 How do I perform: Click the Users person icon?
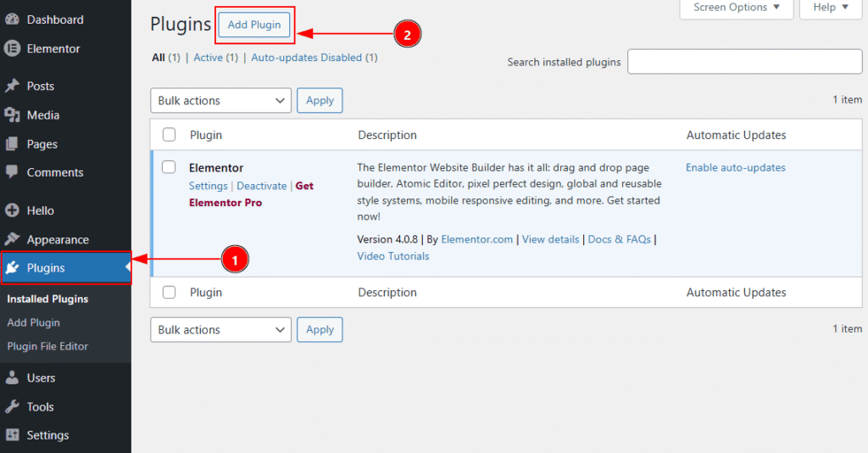pyautogui.click(x=12, y=377)
